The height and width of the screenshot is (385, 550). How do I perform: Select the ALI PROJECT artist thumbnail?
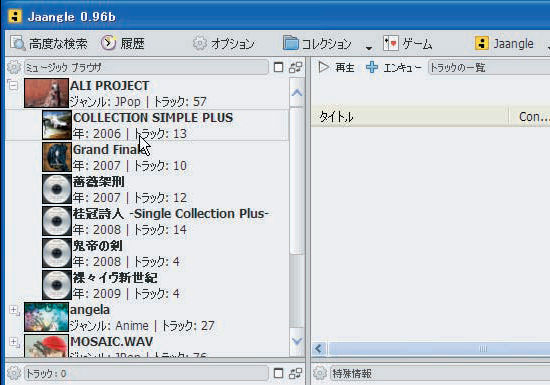46,93
